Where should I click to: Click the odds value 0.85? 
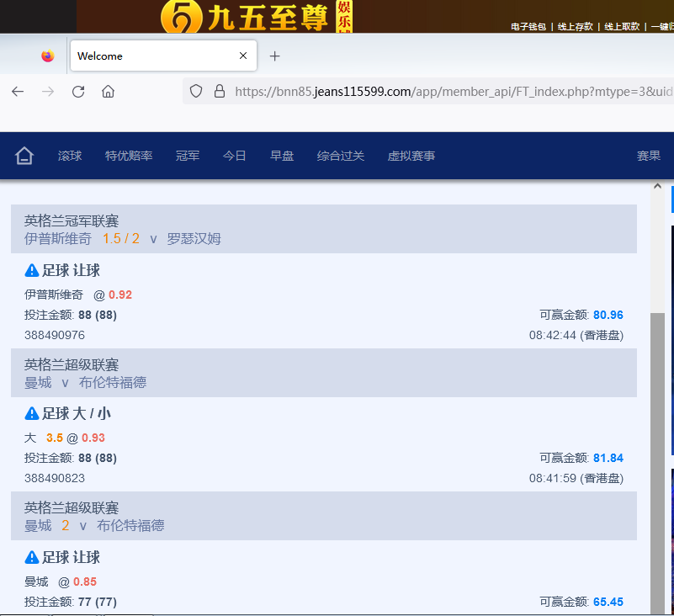(85, 582)
